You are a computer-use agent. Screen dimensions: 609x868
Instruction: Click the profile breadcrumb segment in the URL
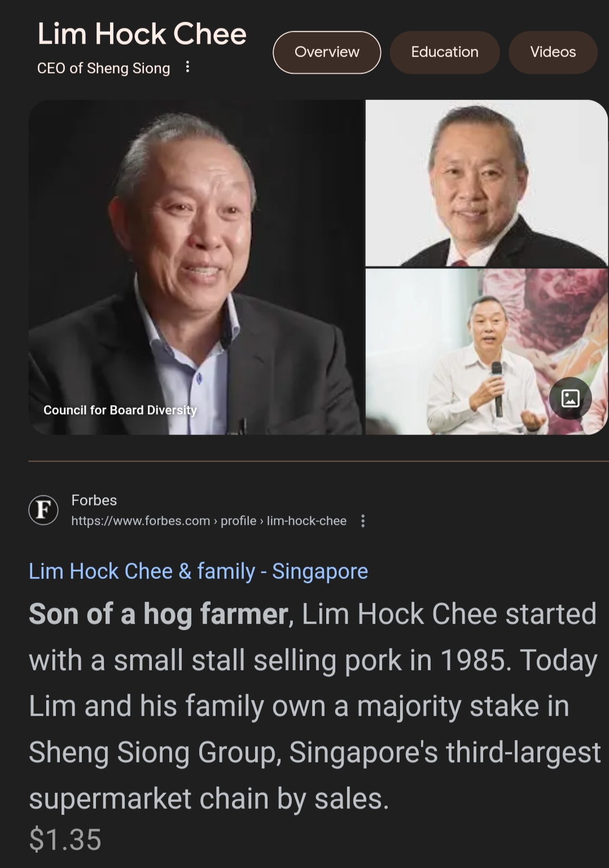238,521
